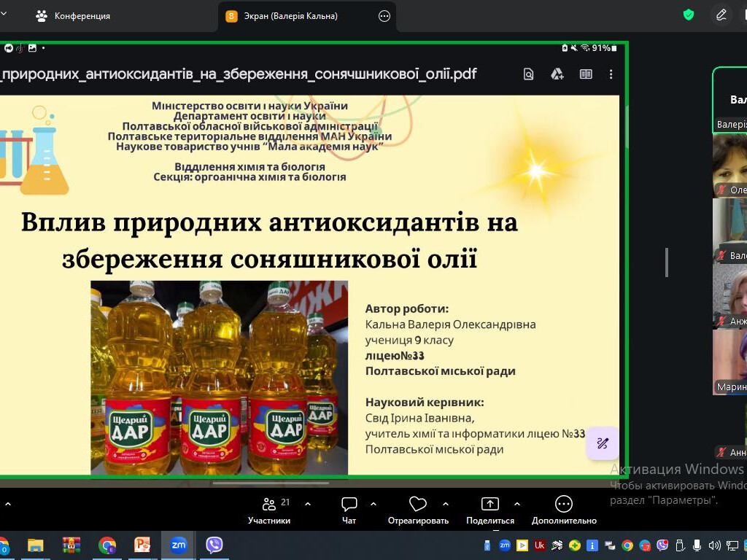
Task: Click the text 'Автор роботи:'
Action: coord(407,308)
